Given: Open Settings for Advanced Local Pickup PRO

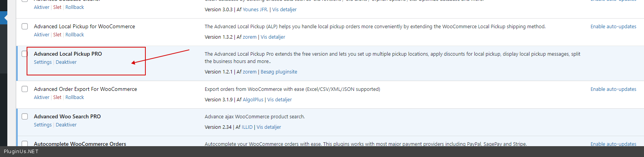Looking at the screenshot, I should coord(42,62).
